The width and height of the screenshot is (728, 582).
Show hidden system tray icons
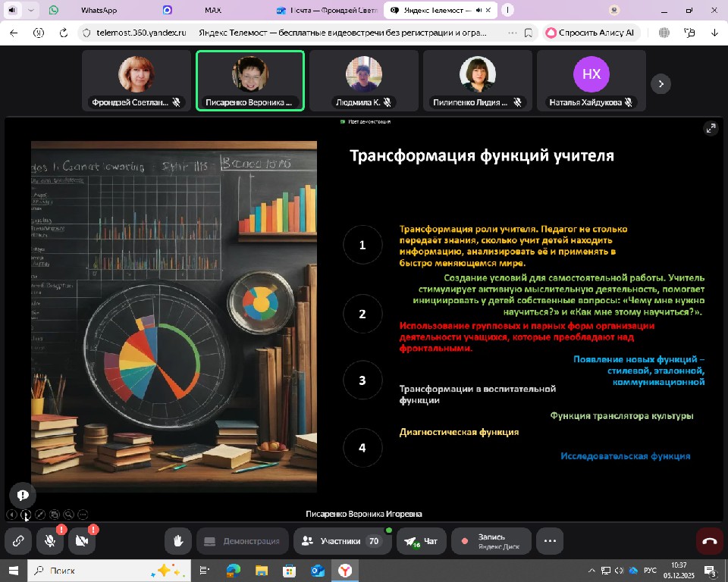[x=592, y=571]
